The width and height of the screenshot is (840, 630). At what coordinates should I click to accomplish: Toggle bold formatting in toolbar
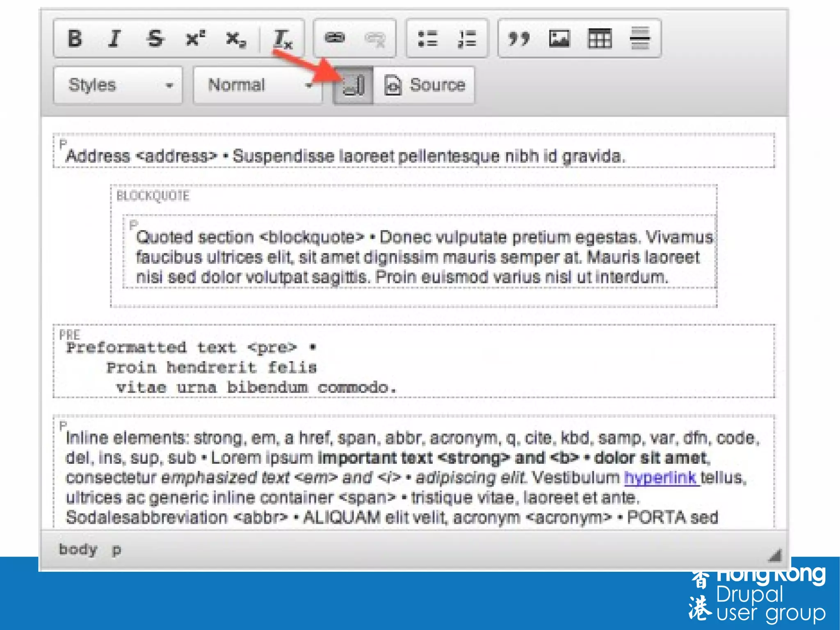pyautogui.click(x=75, y=39)
